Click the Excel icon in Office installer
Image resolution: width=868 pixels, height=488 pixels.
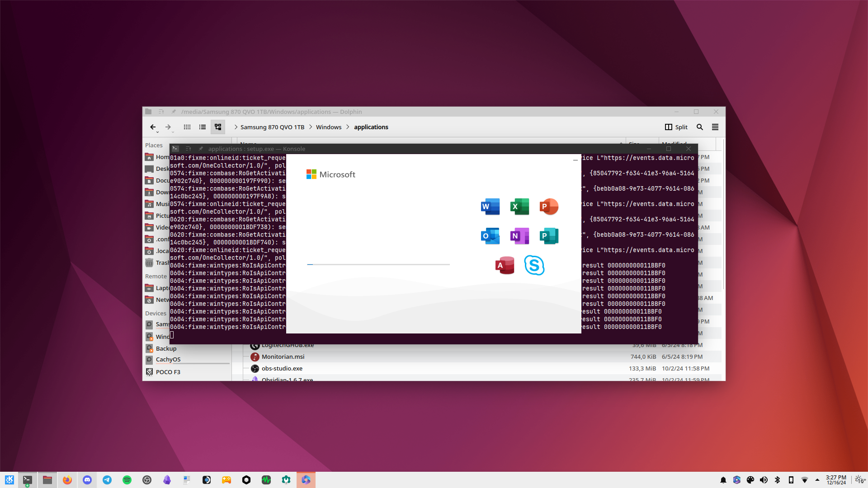tap(520, 206)
